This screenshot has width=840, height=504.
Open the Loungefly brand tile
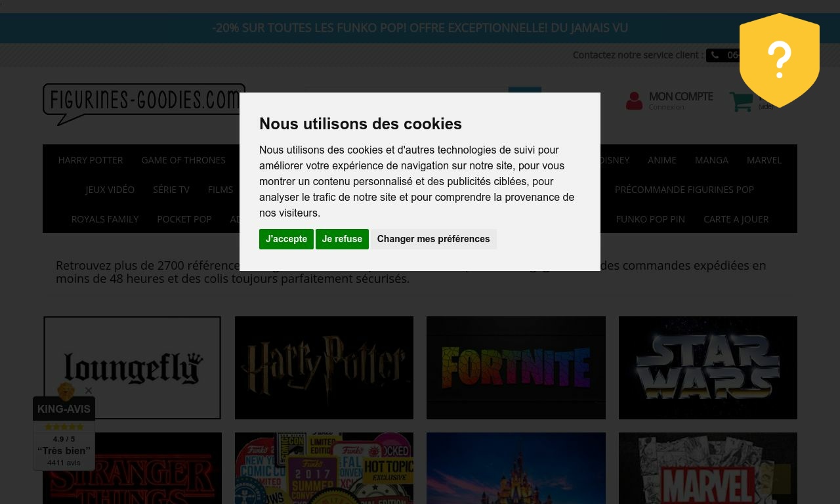[x=132, y=367]
